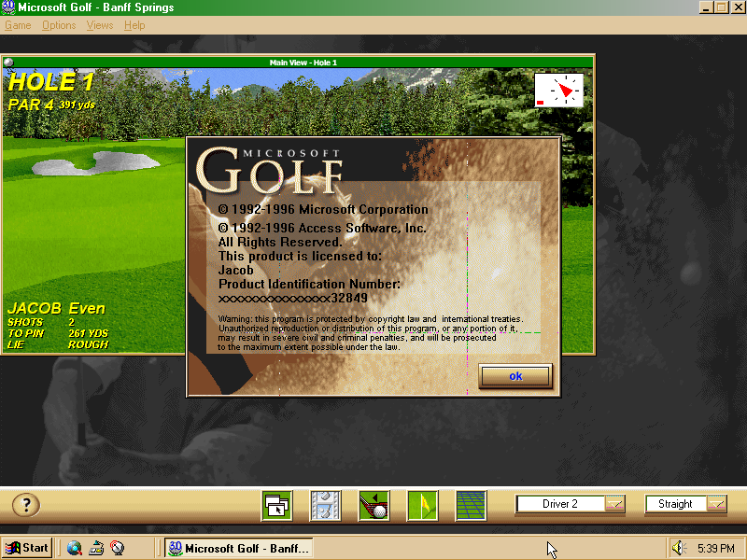The height and width of the screenshot is (560, 747).
Task: Click the Show Desktop quick launch icon
Action: 97,548
